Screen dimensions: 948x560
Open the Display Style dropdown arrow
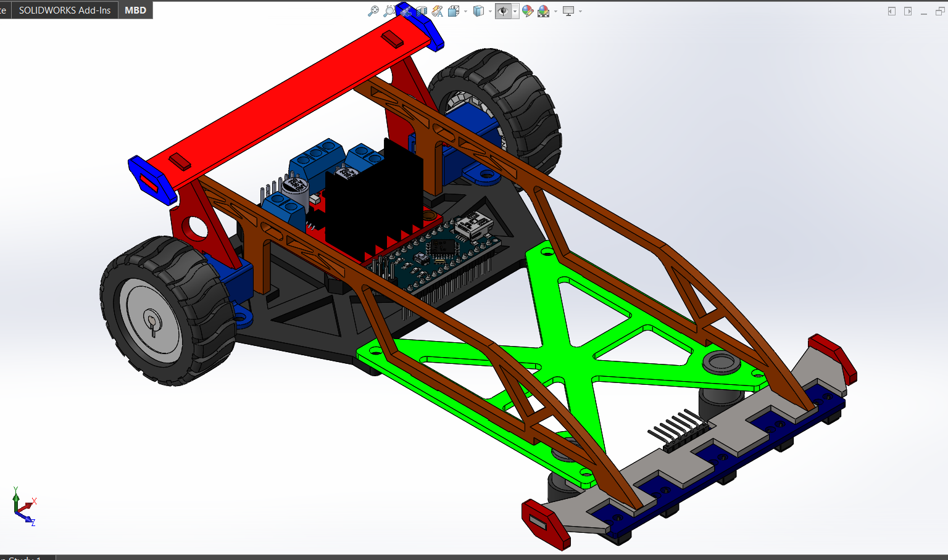coord(490,11)
